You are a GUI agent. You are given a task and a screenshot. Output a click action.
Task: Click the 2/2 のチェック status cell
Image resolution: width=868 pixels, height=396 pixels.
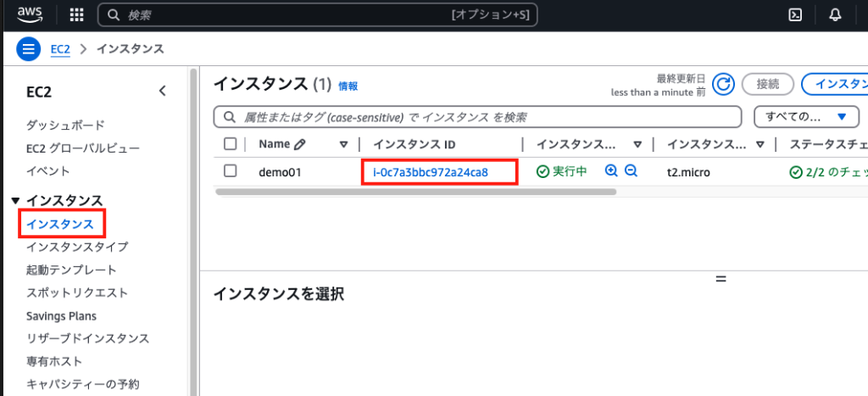pos(829,171)
